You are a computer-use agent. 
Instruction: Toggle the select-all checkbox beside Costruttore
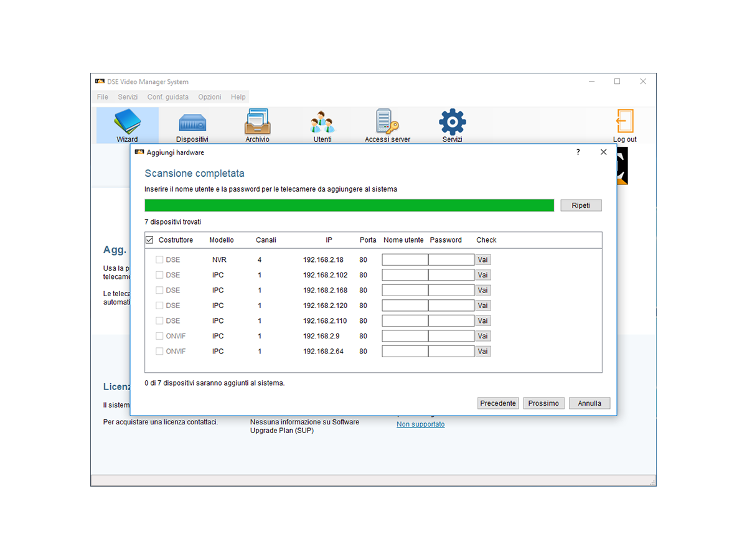[x=149, y=240]
